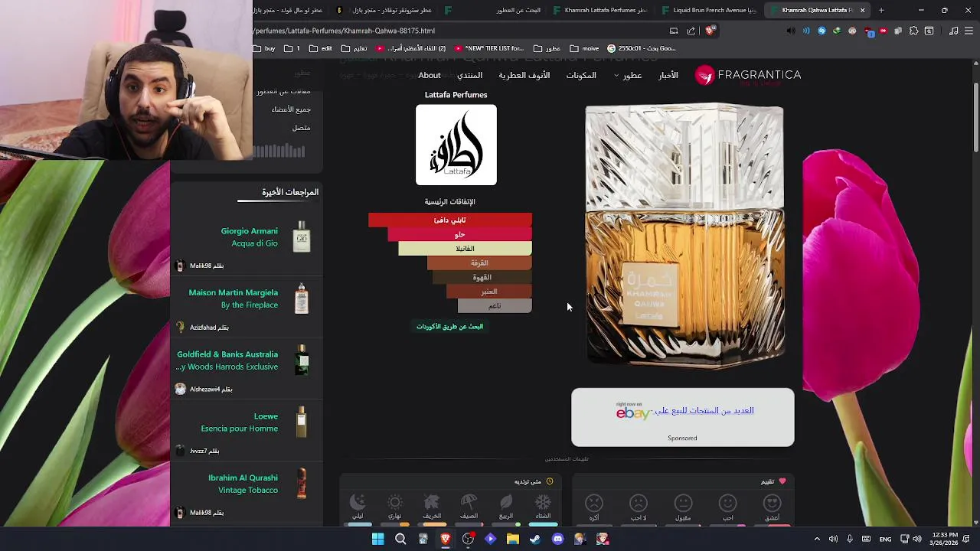Open Brave browser from the taskbar
The image size is (980, 551).
pos(445,539)
